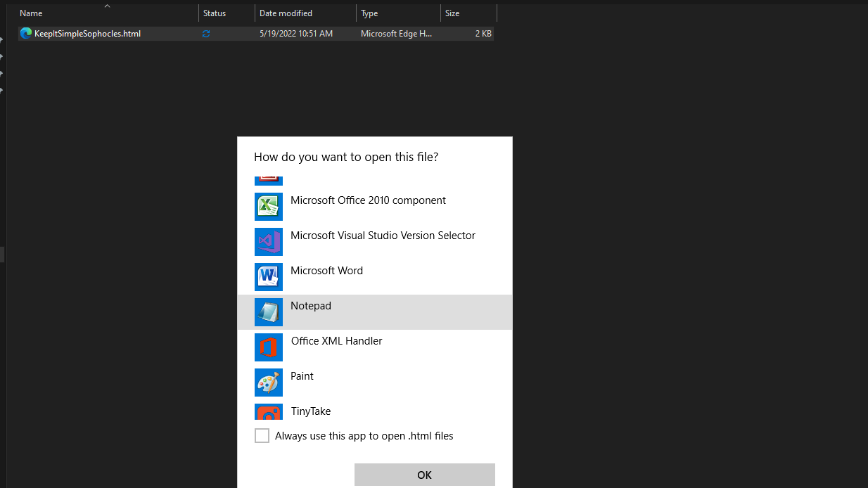
Task: Click the TinyTake app icon
Action: coord(269,412)
